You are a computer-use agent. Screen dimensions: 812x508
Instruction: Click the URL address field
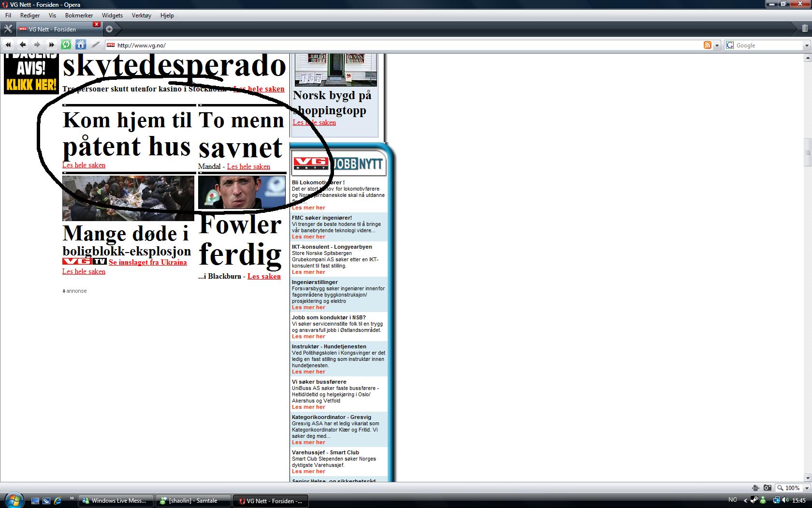408,45
